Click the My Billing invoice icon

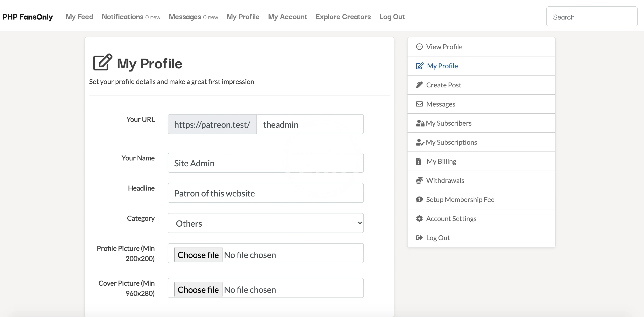(419, 161)
